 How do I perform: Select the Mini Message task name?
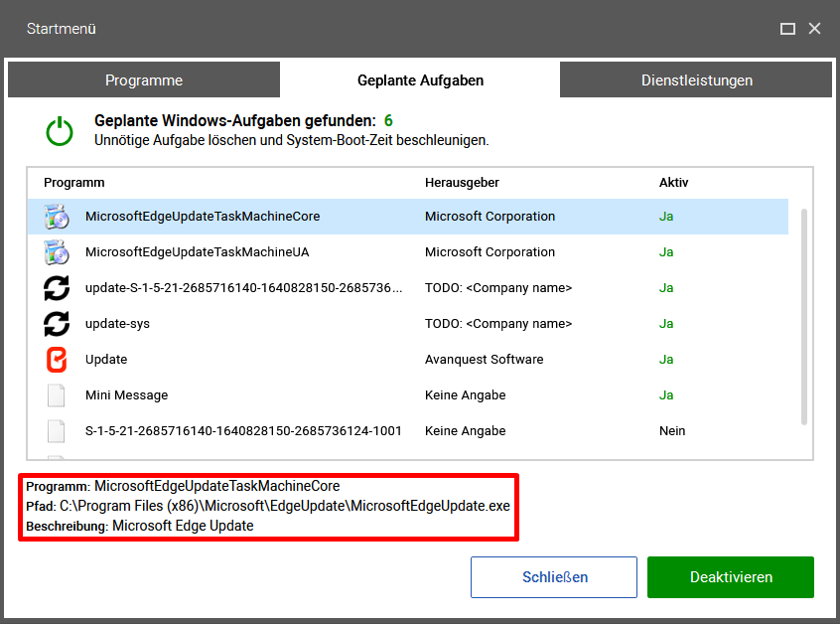[126, 395]
